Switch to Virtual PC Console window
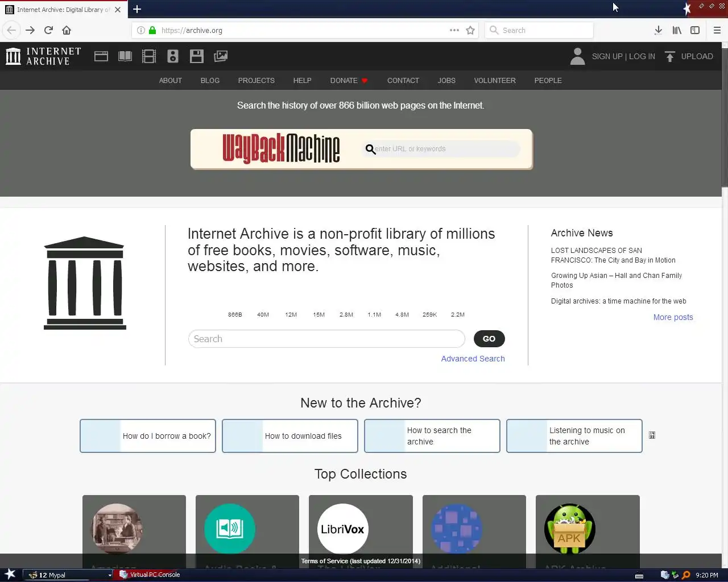The height and width of the screenshot is (582, 728). tap(150, 575)
